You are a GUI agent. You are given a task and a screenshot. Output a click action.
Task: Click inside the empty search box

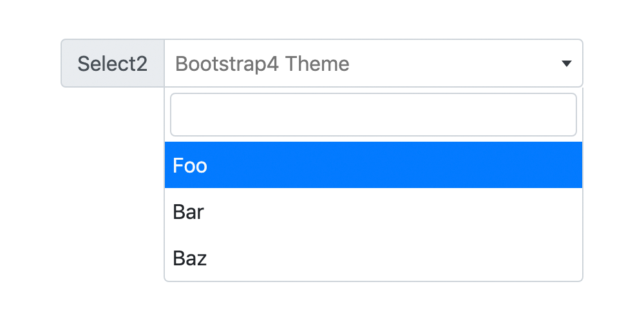373,115
